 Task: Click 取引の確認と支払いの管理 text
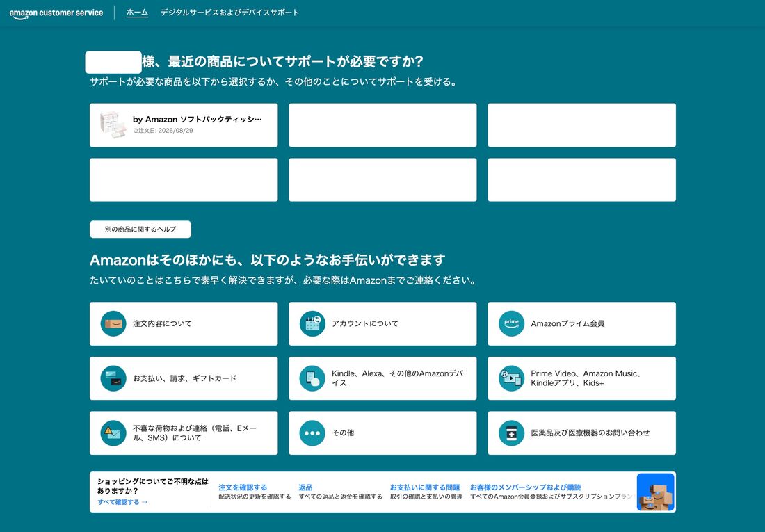(x=426, y=497)
